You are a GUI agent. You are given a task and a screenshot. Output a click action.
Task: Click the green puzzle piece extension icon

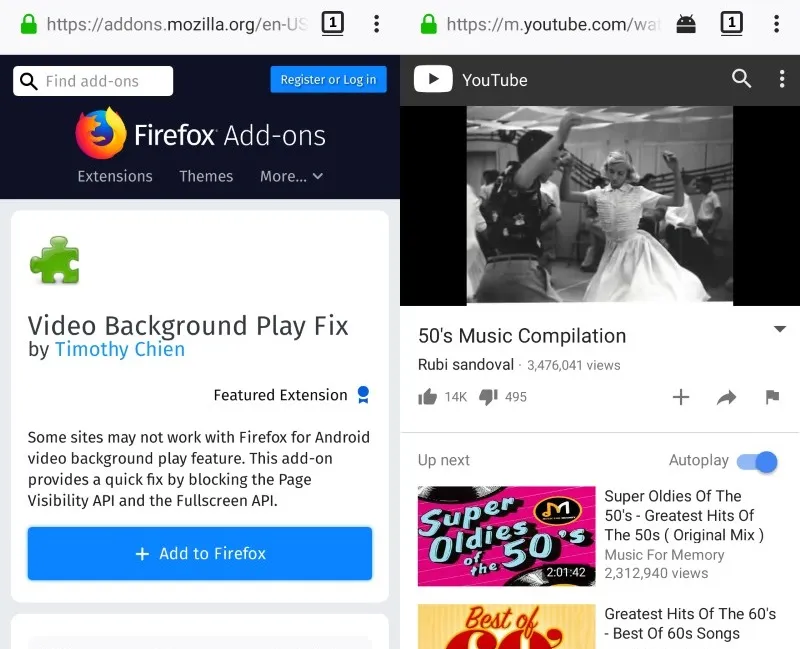[56, 259]
